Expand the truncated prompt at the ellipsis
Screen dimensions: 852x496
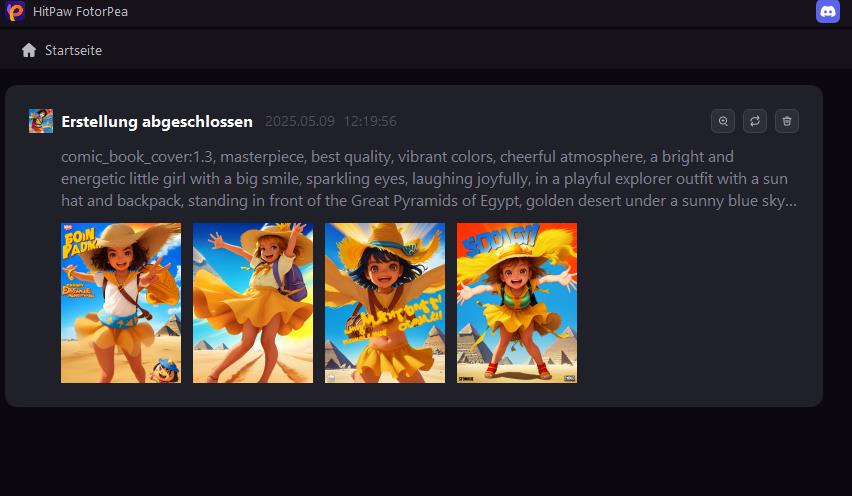(791, 202)
